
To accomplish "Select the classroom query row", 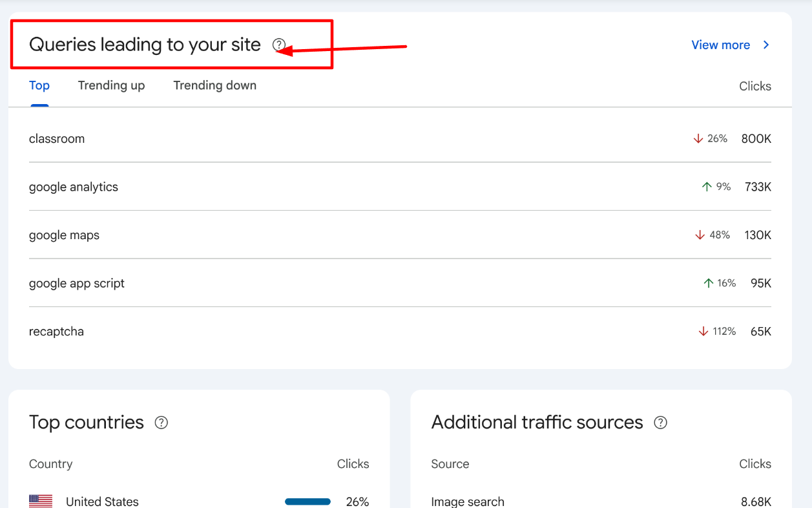I will [x=57, y=138].
